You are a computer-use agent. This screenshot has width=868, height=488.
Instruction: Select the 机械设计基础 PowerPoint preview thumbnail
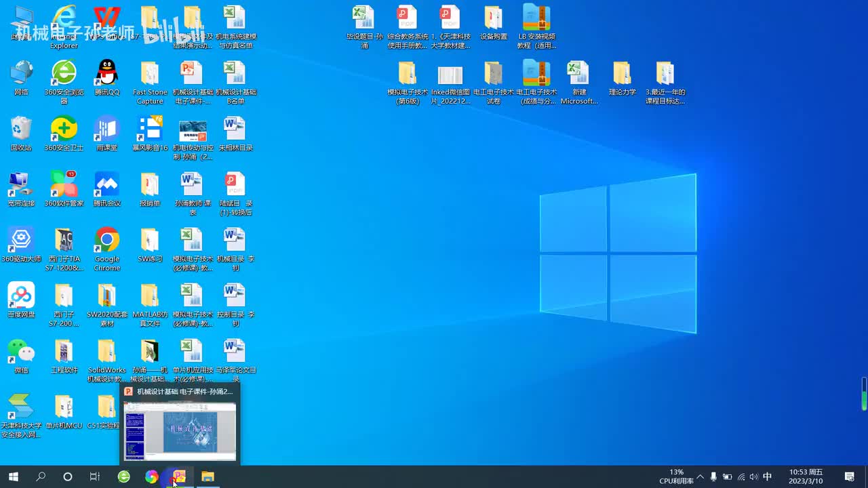point(180,431)
